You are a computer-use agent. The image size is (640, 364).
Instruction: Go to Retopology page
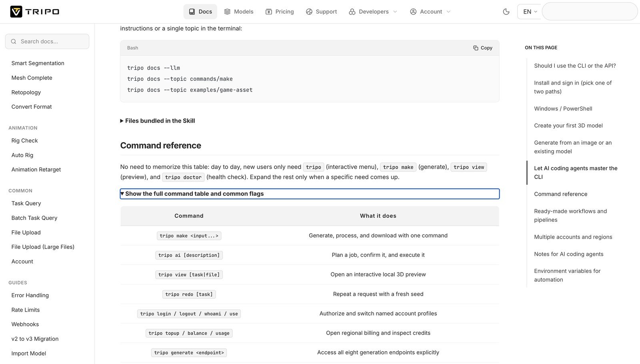click(x=26, y=92)
